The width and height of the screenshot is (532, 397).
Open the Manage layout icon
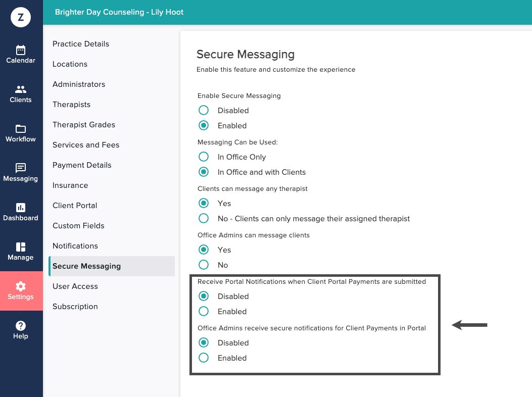pyautogui.click(x=21, y=247)
